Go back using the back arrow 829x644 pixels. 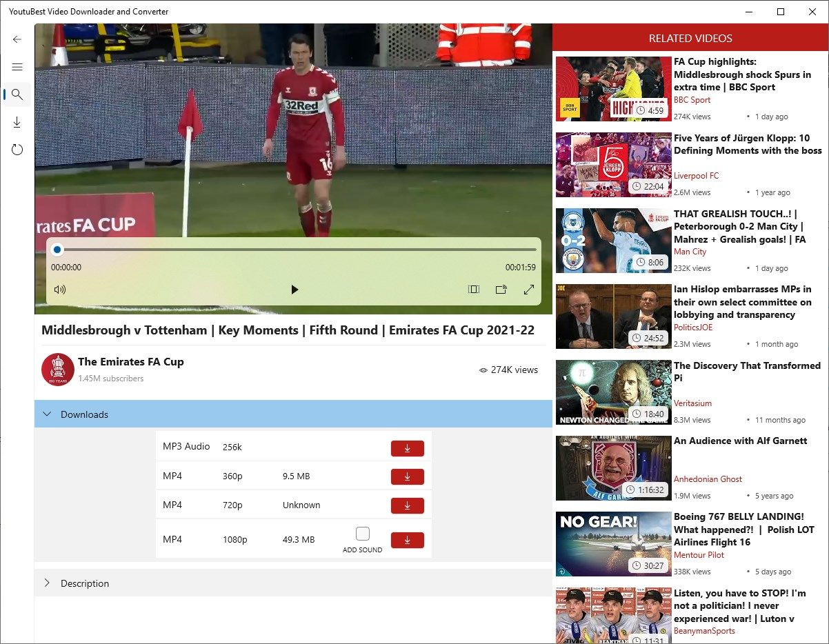click(17, 39)
